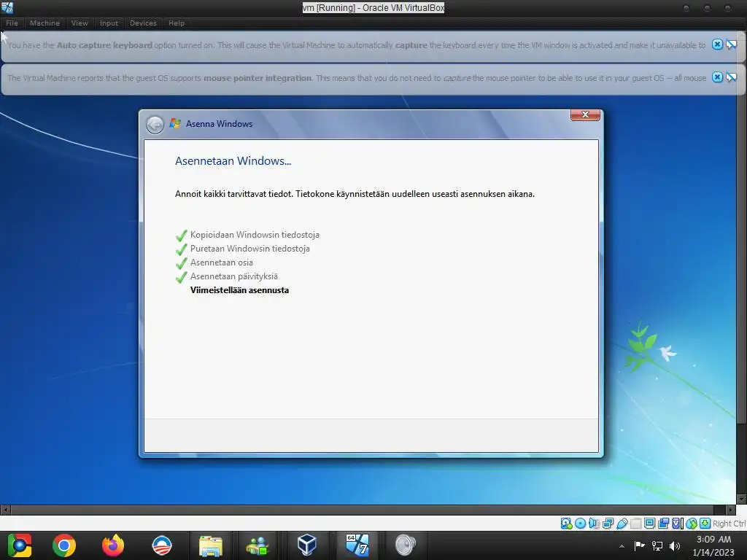747x560 pixels.
Task: Click the 'Kopioidaan Windowsin tiedostoja' step
Action: 255,235
